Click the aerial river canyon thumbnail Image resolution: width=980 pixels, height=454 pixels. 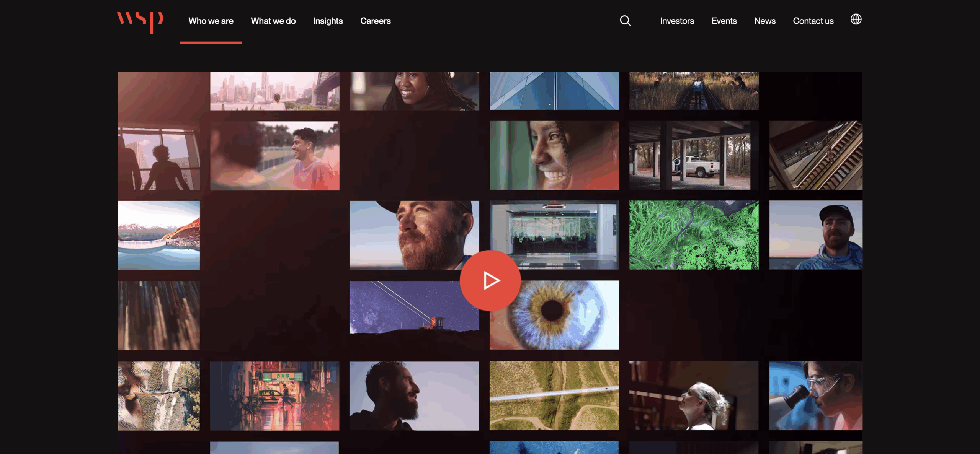click(158, 396)
